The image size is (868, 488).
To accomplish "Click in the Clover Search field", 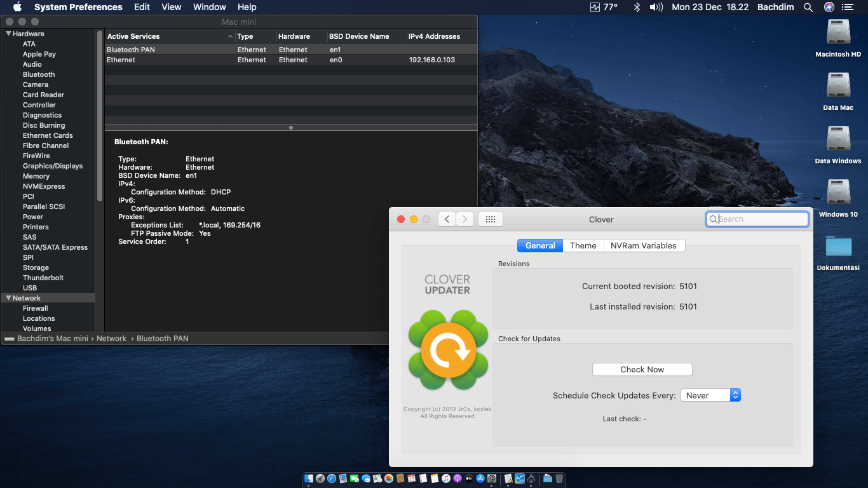I will pos(757,219).
